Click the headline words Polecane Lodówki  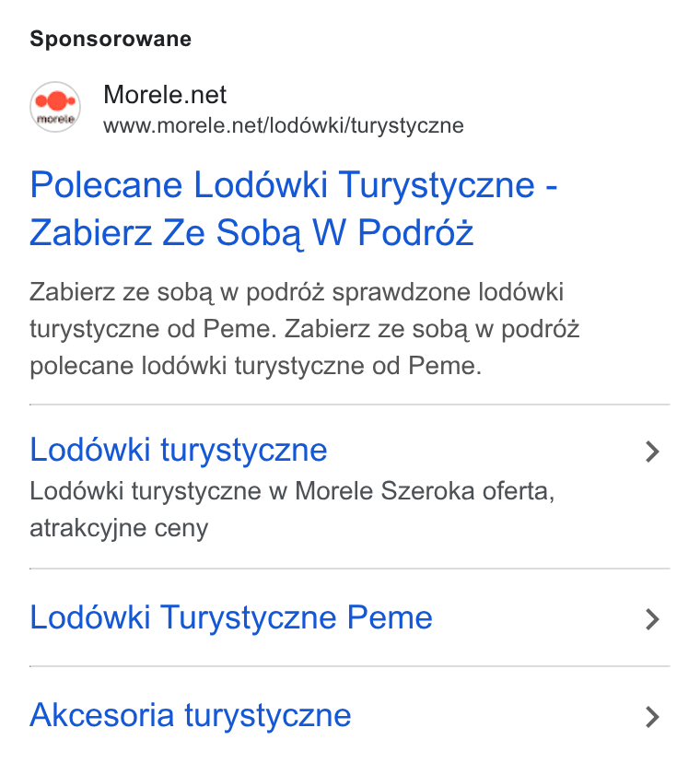179,185
